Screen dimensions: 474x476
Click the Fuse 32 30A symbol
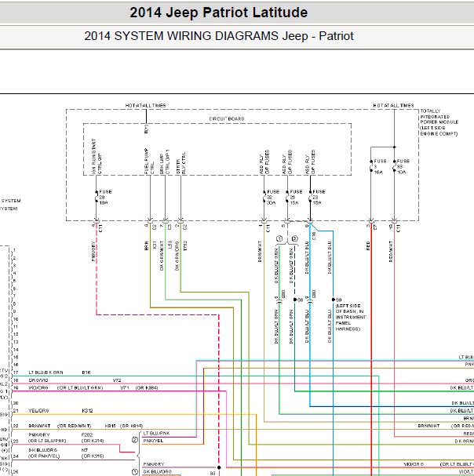tap(264, 198)
